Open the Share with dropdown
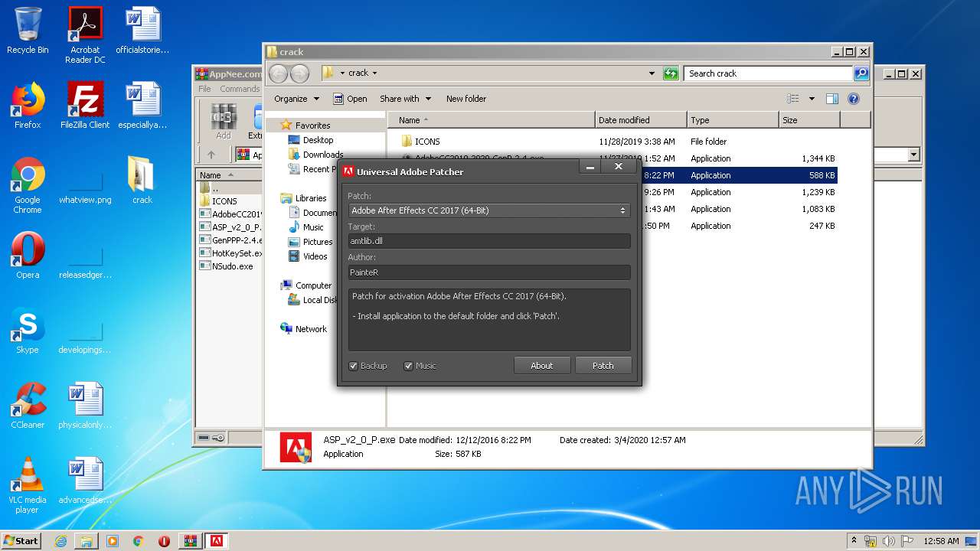This screenshot has height=551, width=980. [406, 99]
